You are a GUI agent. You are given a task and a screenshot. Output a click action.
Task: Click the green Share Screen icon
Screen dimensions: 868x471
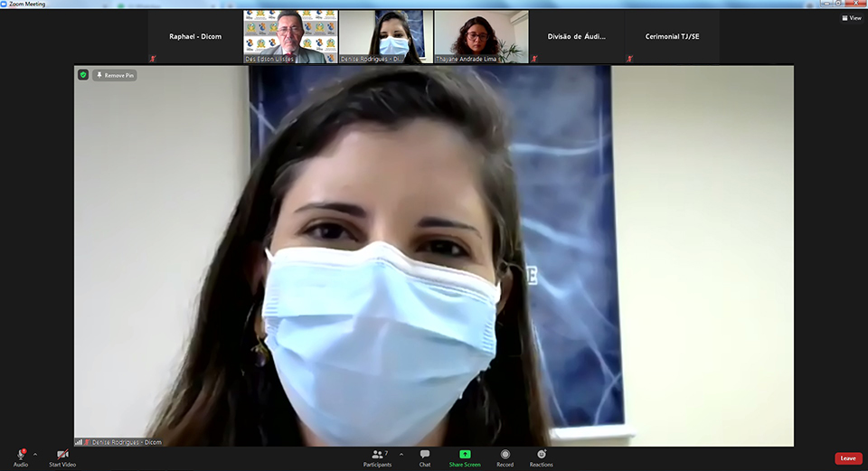tap(465, 454)
